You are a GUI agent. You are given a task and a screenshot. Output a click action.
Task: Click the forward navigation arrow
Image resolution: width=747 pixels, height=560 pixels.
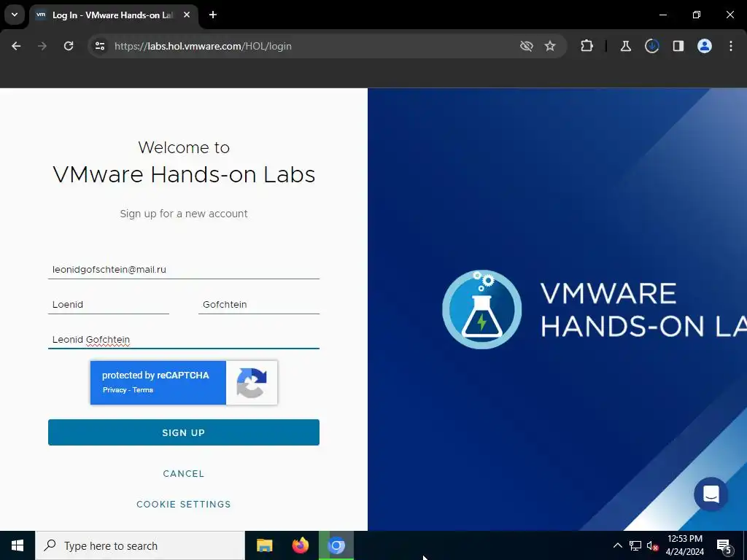42,46
